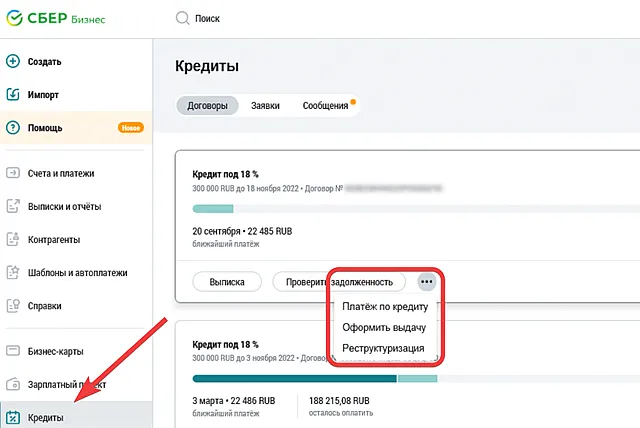
Task: Click the 188 215,08 RUB remaining amount
Action: [339, 401]
